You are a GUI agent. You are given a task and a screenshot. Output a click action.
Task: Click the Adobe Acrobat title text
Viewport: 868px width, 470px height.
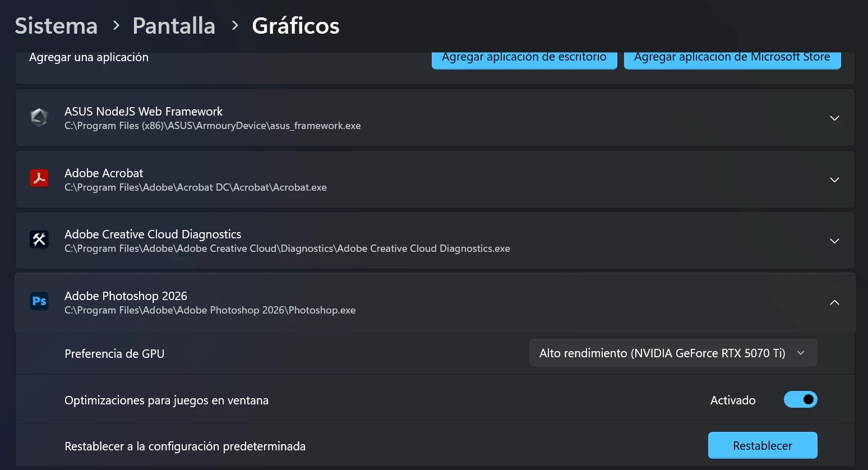click(104, 173)
